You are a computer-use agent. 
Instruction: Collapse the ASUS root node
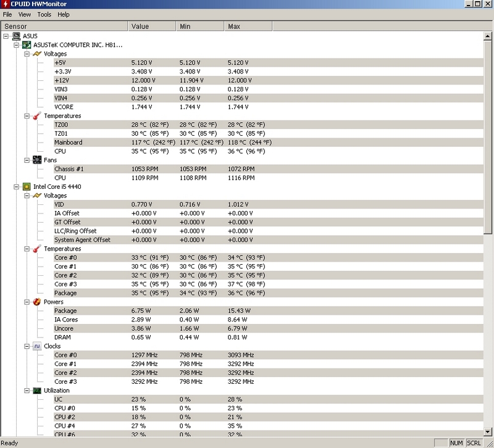pyautogui.click(x=6, y=36)
